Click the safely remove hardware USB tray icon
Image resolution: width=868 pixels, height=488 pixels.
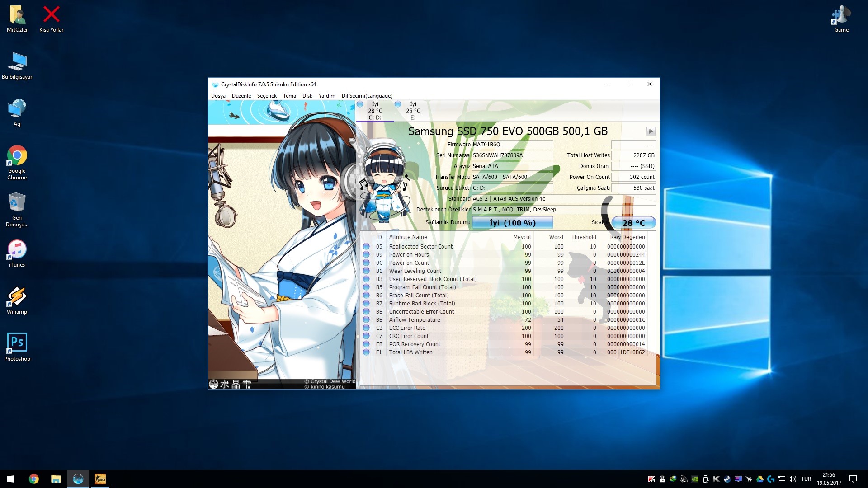point(706,479)
